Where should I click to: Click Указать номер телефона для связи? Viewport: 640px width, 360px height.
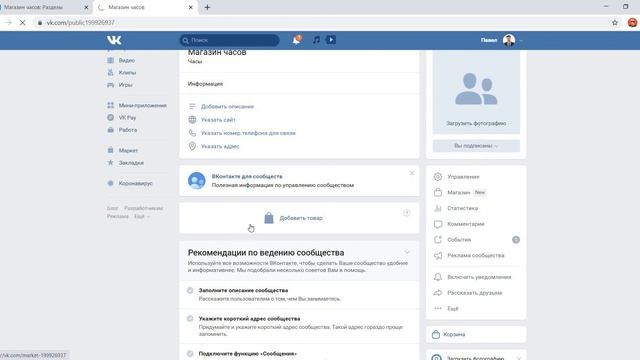tap(248, 133)
